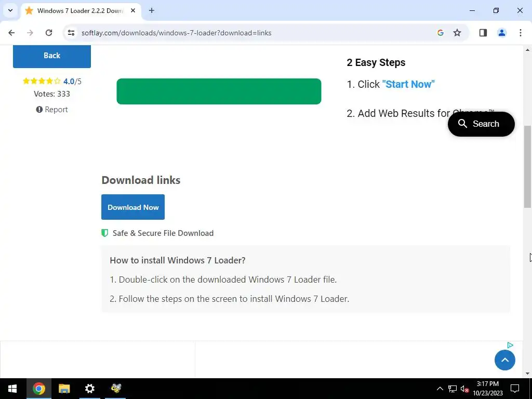Click the green shield icon
Screen dimensions: 532x399
coord(105,233)
